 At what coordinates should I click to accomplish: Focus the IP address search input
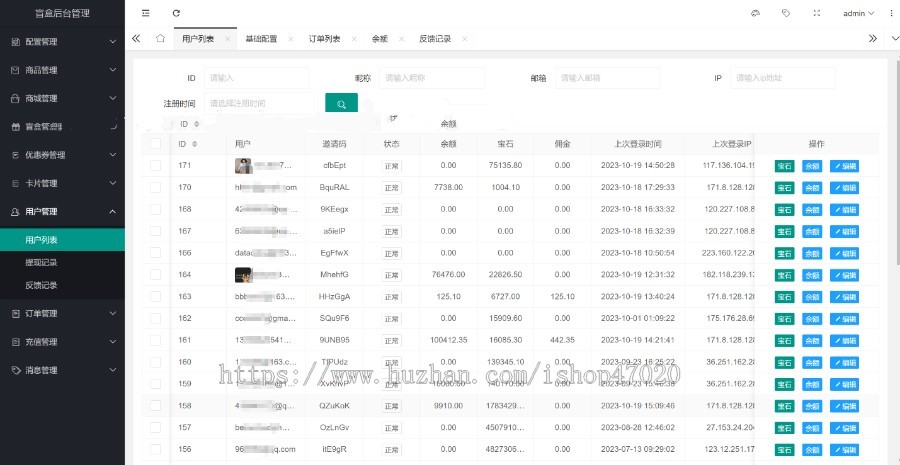783,78
